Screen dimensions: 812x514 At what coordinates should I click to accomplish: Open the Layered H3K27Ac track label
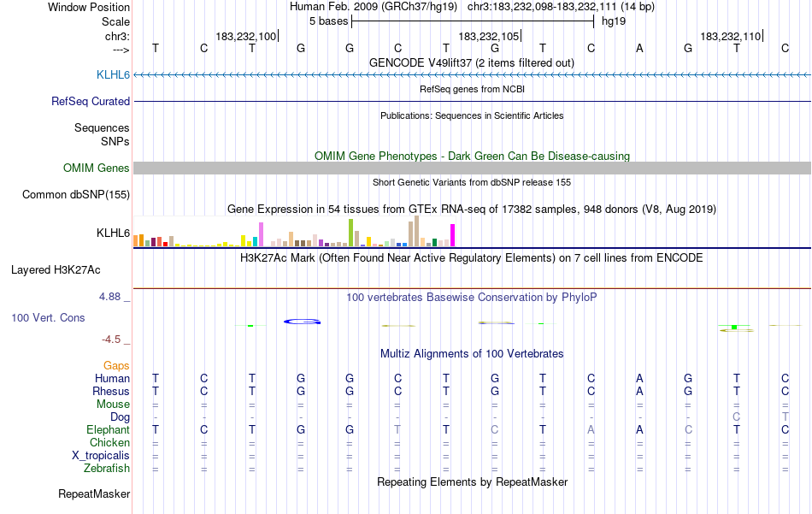coord(56,269)
